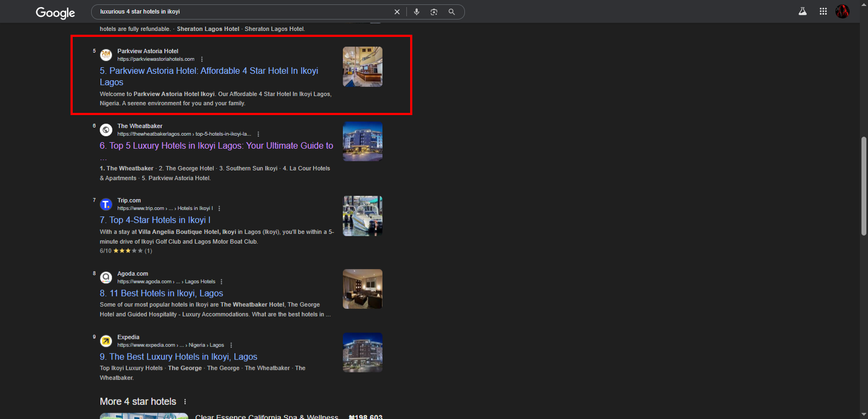Click trip.com Hotels in Ikoyi breadcrumb
868x419 pixels.
(x=165, y=208)
